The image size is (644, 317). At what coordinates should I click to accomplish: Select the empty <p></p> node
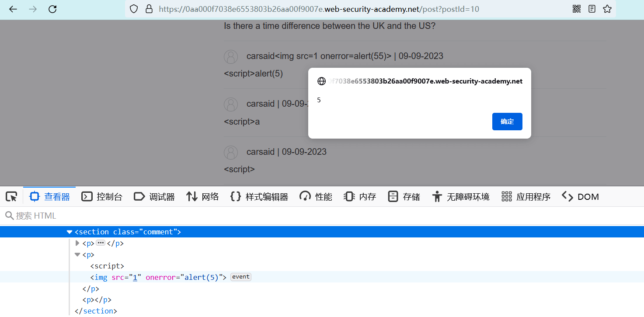[97, 300]
